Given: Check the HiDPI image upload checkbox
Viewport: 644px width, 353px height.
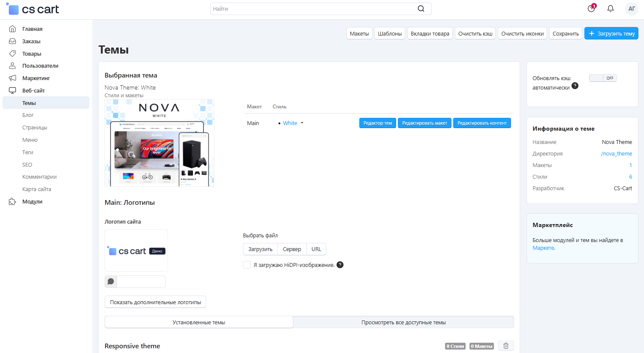Looking at the screenshot, I should point(247,265).
